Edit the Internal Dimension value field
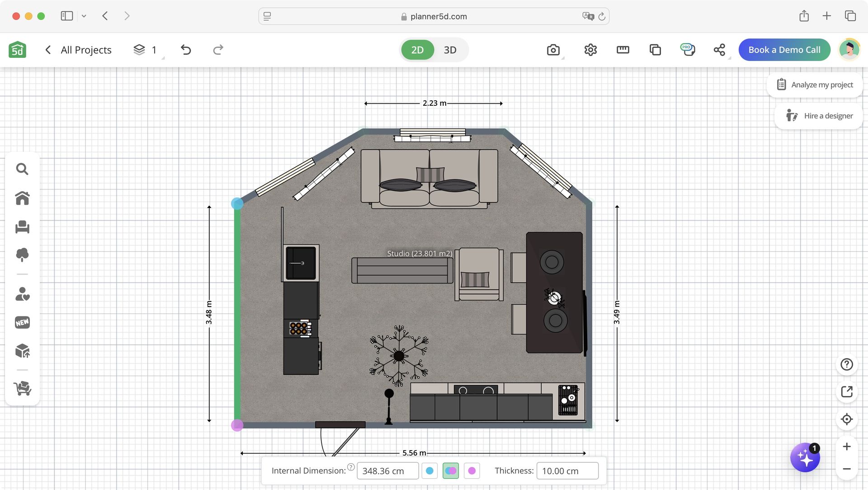The width and height of the screenshot is (868, 490). [x=387, y=471]
